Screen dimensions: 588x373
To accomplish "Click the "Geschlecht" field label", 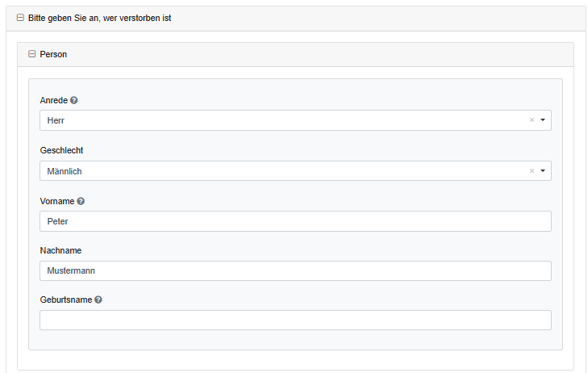I will 61,150.
